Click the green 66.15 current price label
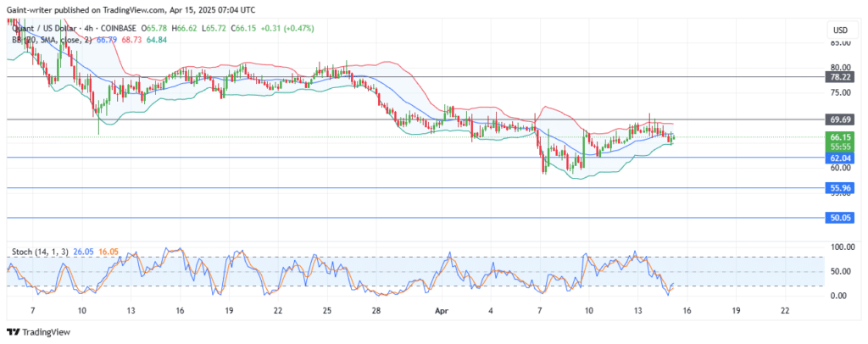868x344 pixels. pyautogui.click(x=840, y=137)
